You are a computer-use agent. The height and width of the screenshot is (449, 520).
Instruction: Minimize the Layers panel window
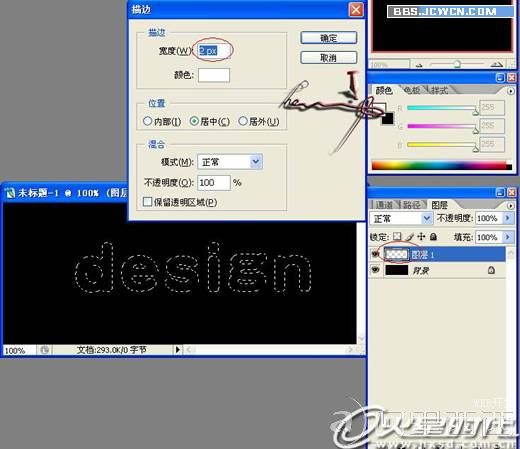500,192
